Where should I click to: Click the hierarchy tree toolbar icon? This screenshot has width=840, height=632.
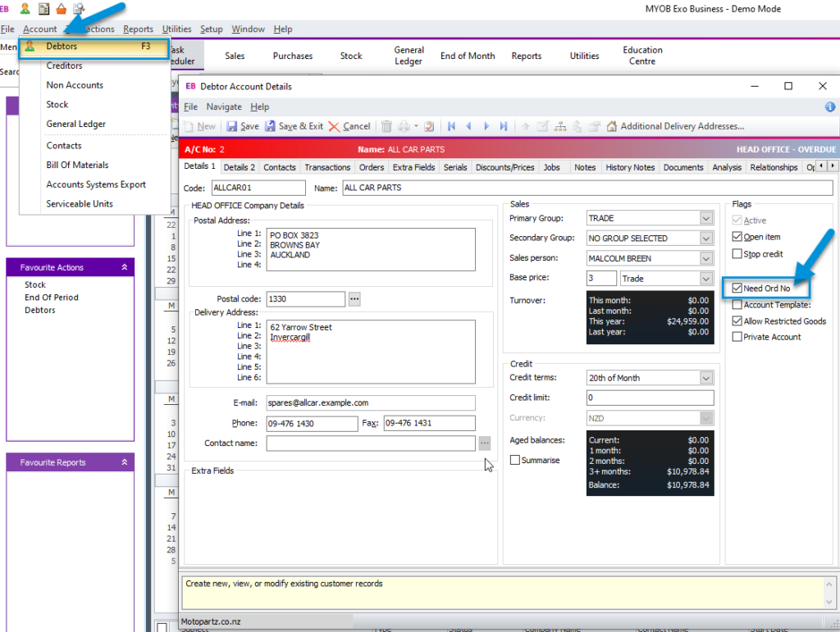(x=559, y=126)
